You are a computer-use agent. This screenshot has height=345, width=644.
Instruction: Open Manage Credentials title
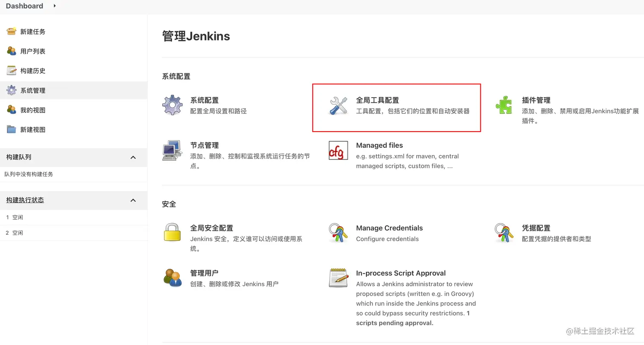(389, 228)
